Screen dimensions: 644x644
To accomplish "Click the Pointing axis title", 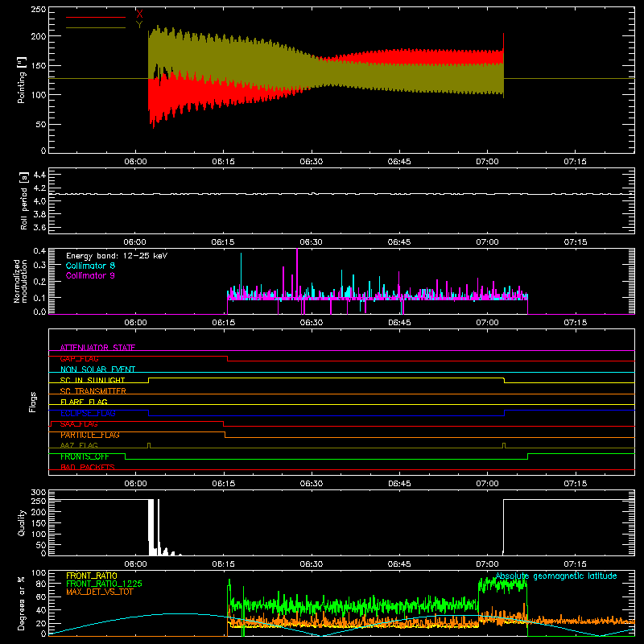I will click(x=22, y=80).
